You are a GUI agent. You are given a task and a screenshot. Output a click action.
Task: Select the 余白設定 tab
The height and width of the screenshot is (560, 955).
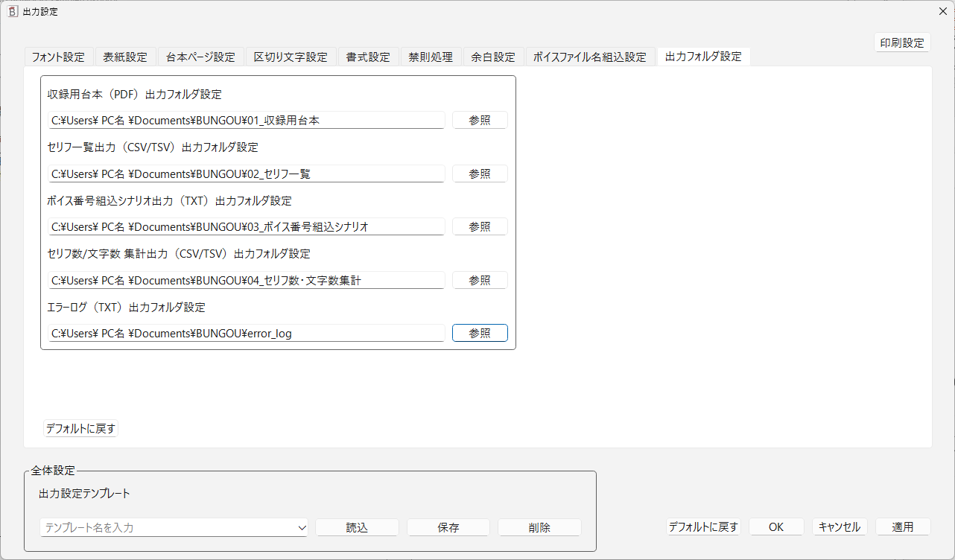pyautogui.click(x=492, y=56)
